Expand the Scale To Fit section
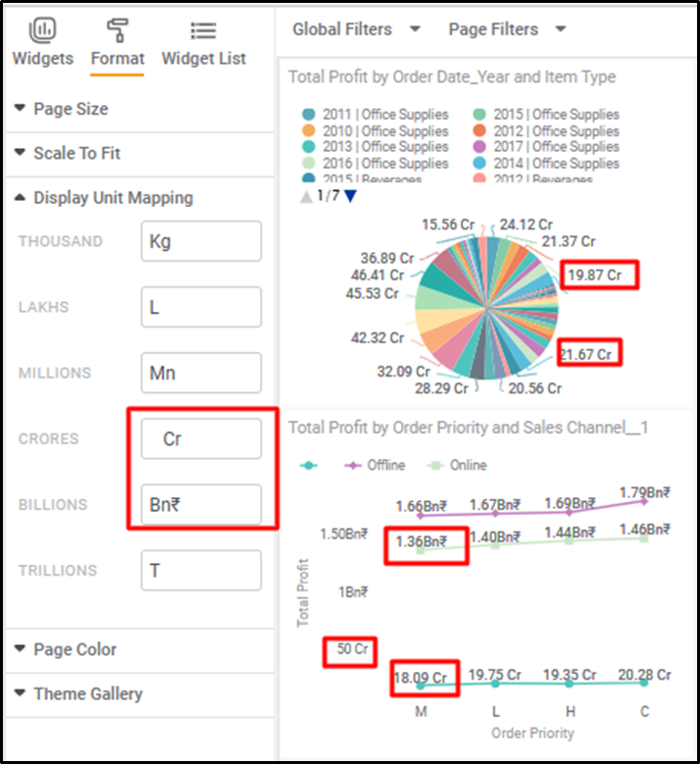Screen dimensions: 700x764 (x=139, y=153)
